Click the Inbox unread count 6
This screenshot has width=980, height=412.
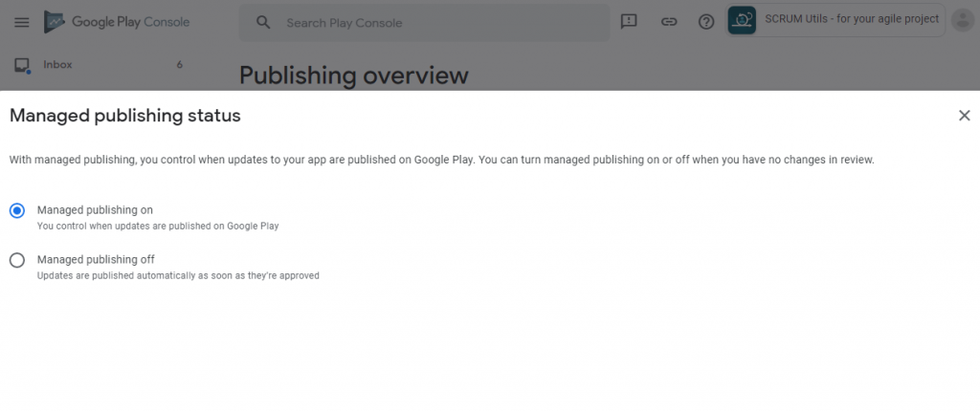179,65
